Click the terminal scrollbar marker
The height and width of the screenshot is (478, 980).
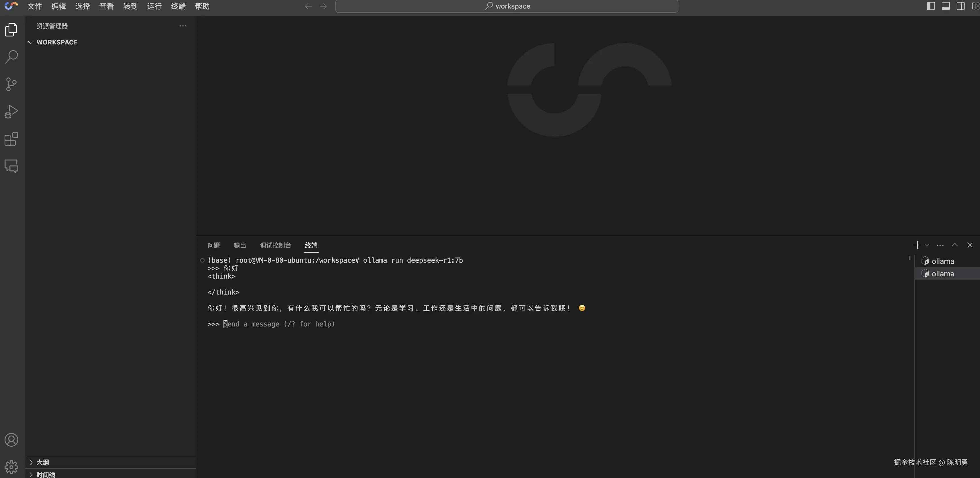pyautogui.click(x=909, y=258)
